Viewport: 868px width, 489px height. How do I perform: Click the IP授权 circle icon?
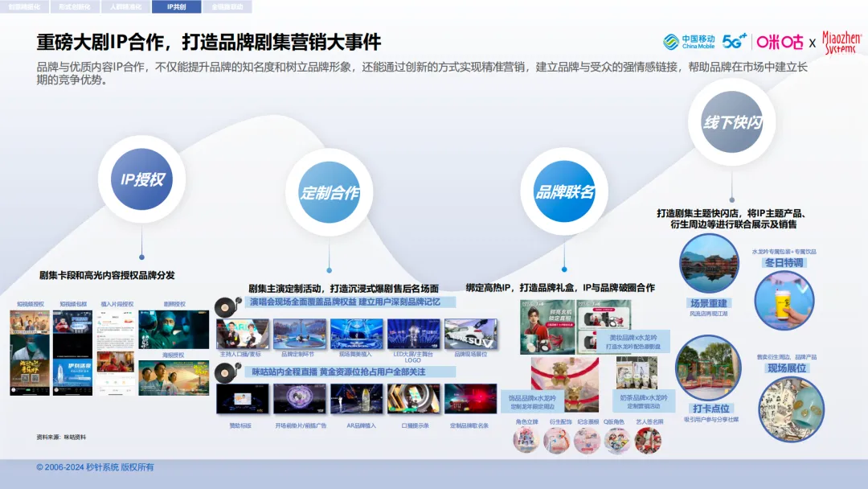pyautogui.click(x=141, y=179)
